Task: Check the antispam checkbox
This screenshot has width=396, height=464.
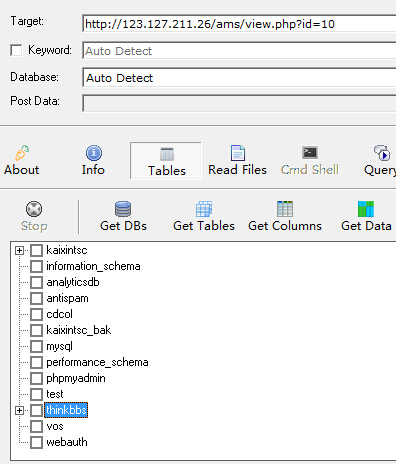Action: coord(36,298)
